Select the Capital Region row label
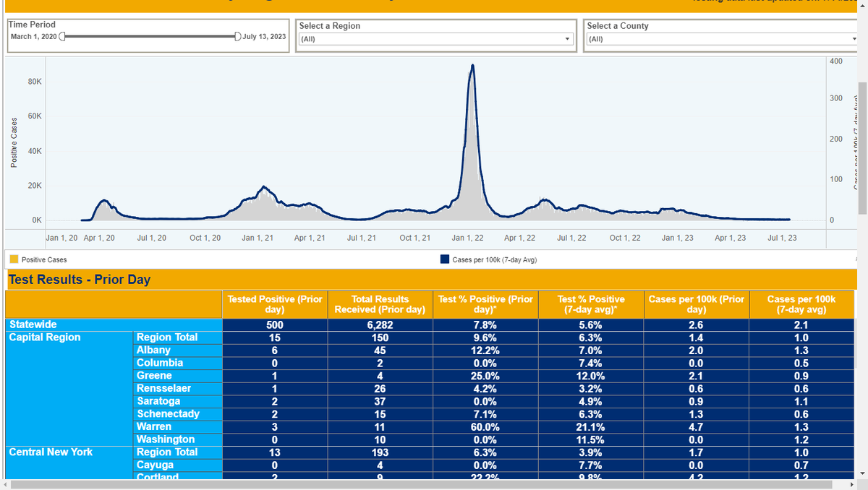The height and width of the screenshot is (490, 868). coord(45,338)
